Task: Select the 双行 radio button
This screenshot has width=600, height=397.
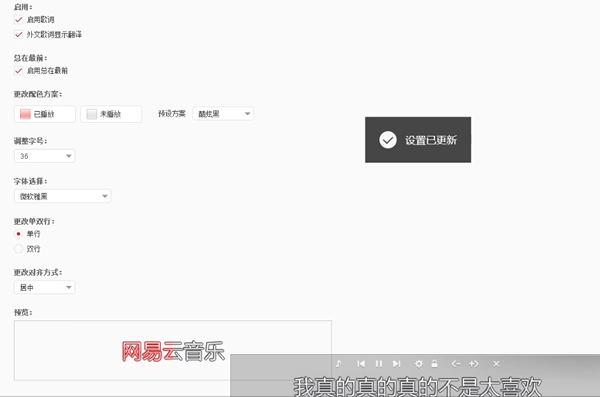Action: tap(18, 249)
